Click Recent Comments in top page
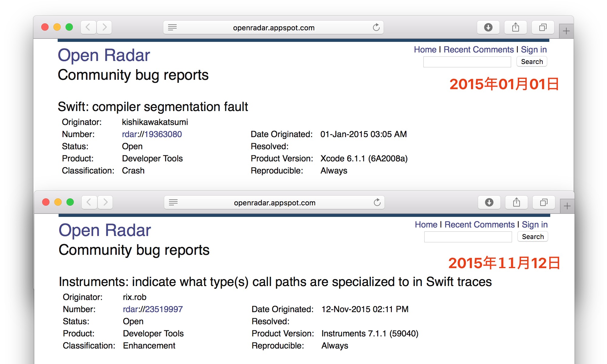607x364 pixels. 479,49
